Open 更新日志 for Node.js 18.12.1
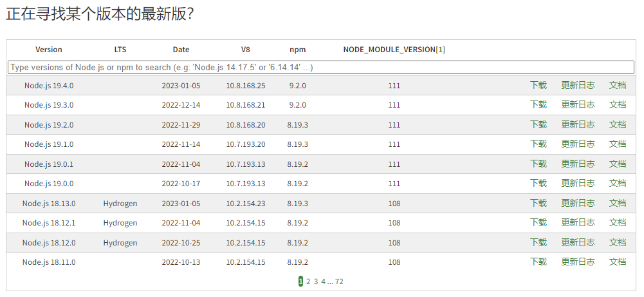Viewport: 644px width, 297px height. [578, 223]
